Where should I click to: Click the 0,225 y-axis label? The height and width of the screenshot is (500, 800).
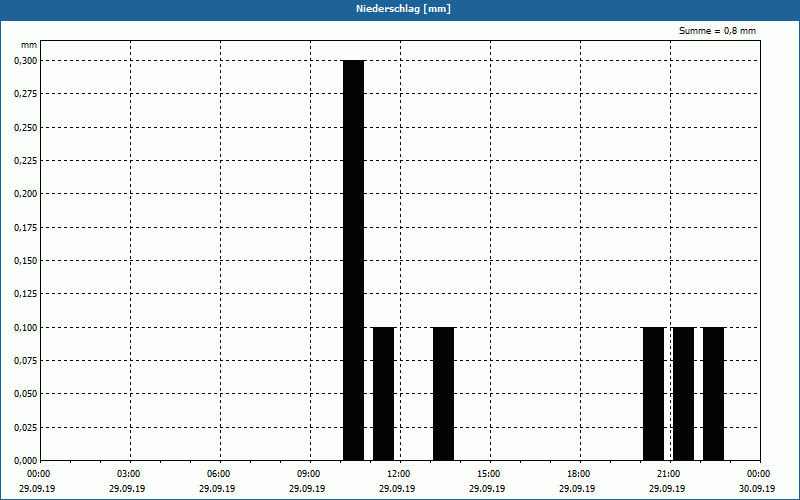(26, 161)
